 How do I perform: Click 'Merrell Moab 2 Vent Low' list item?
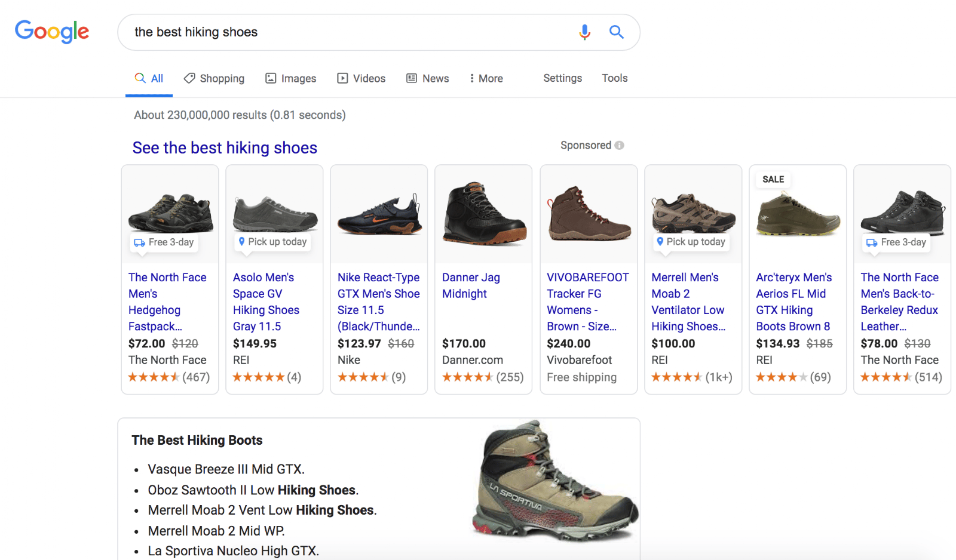262,510
